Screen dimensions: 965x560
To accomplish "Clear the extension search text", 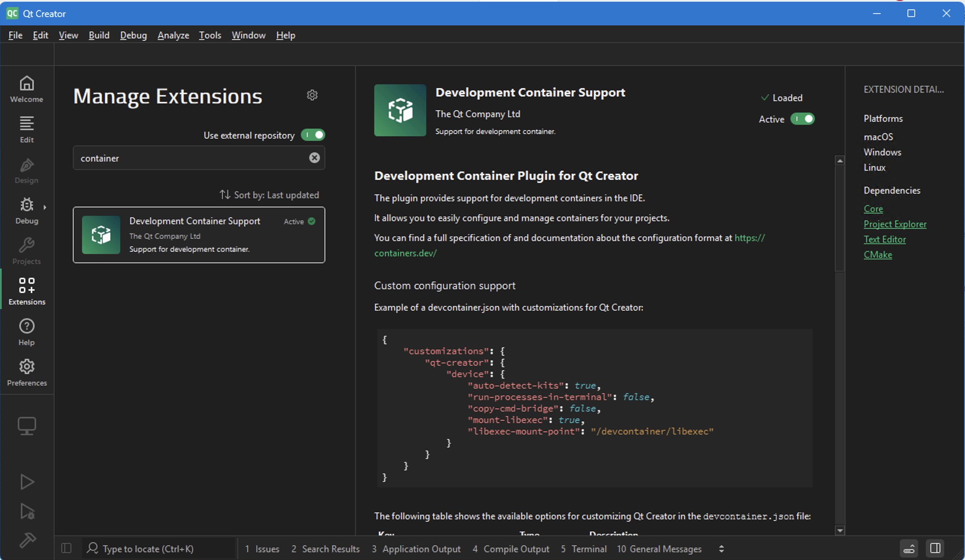I will click(315, 158).
